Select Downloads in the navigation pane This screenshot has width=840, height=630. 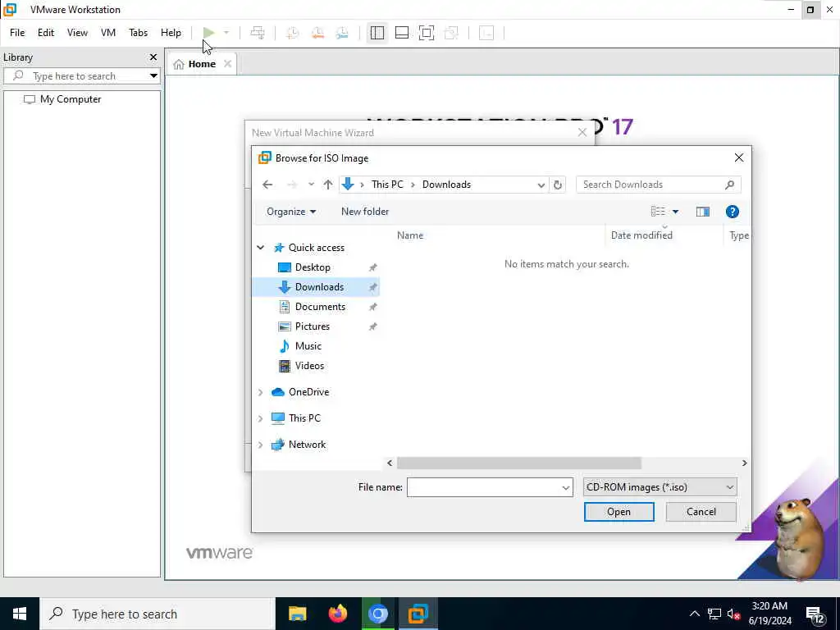319,287
